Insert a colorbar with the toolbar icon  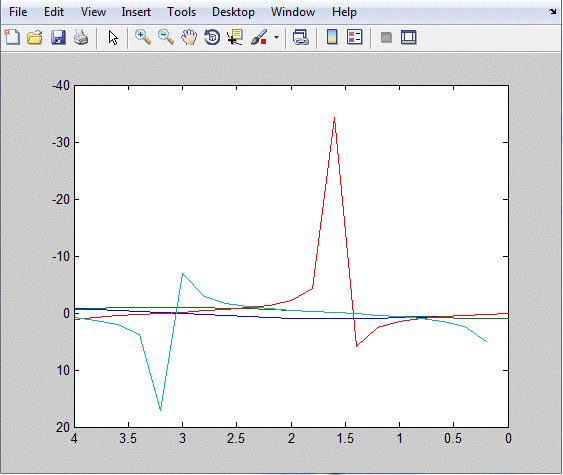coord(332,37)
